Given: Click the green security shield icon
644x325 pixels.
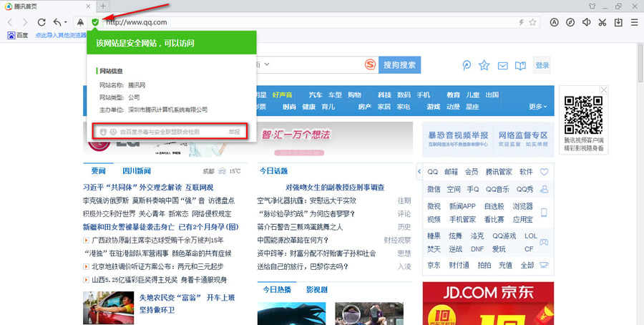Looking at the screenshot, I should [95, 22].
